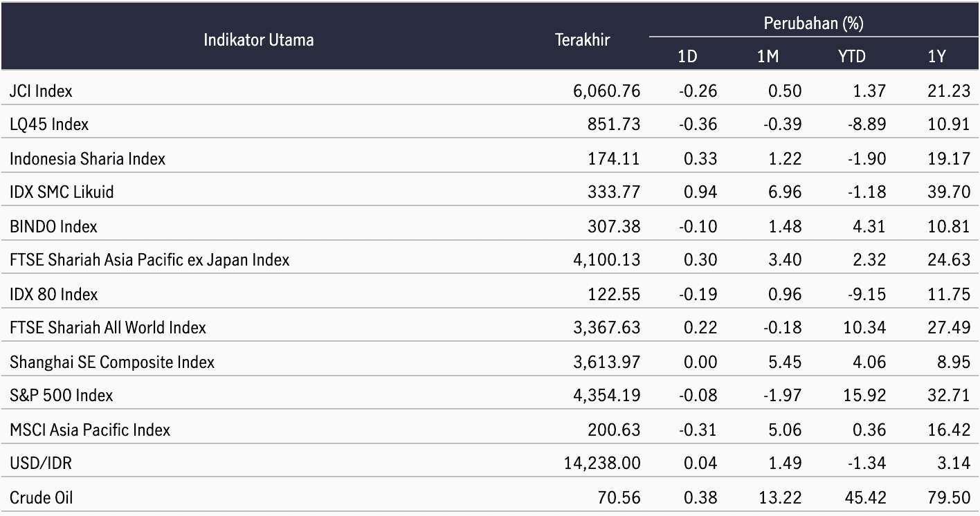This screenshot has width=980, height=516.
Task: Select S&P 500 YTD change 15.92
Action: pyautogui.click(x=866, y=396)
